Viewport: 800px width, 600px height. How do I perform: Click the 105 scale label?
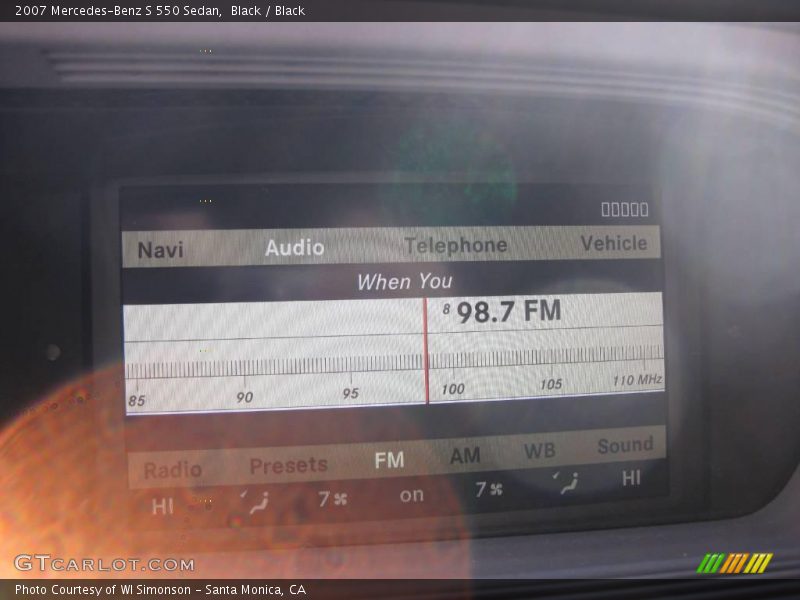[551, 384]
